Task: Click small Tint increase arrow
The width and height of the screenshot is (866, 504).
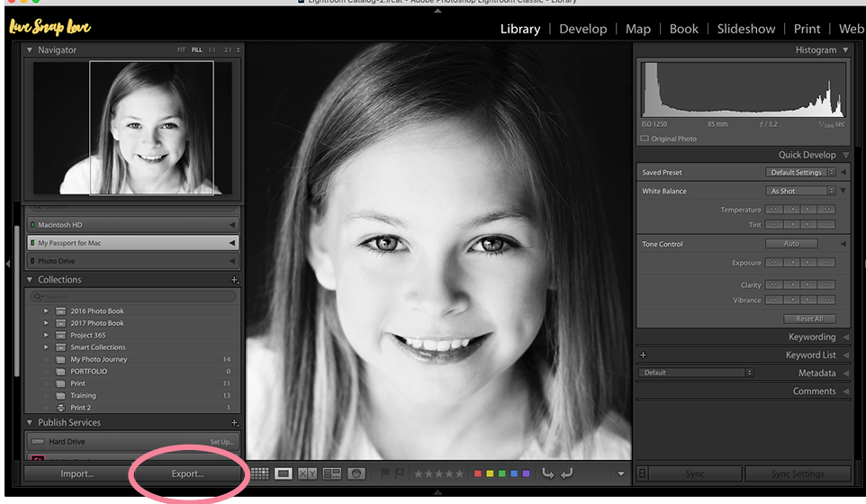Action: pos(808,224)
